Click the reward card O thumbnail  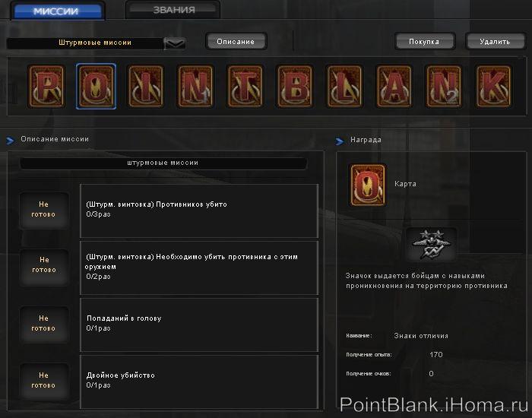[368, 185]
